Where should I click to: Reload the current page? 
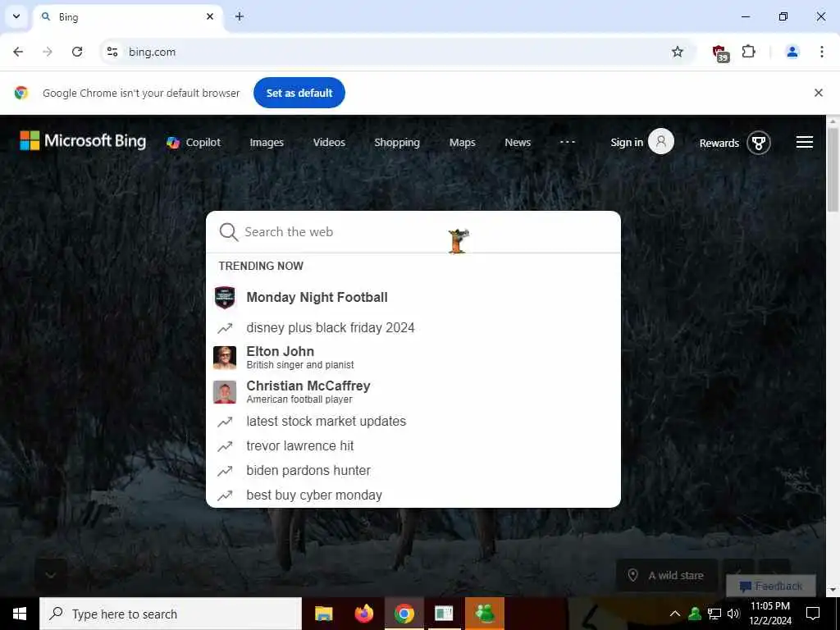pyautogui.click(x=77, y=52)
